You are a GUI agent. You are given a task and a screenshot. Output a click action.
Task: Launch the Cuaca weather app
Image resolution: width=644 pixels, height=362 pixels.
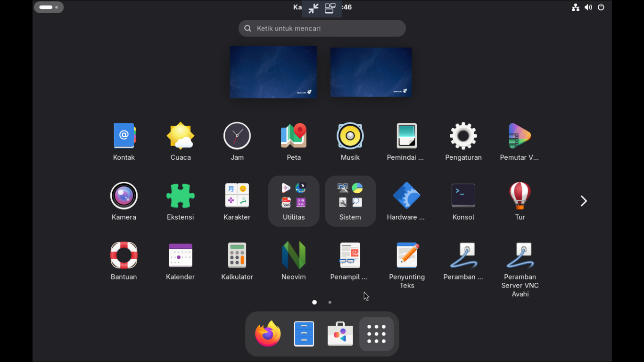pyautogui.click(x=181, y=141)
